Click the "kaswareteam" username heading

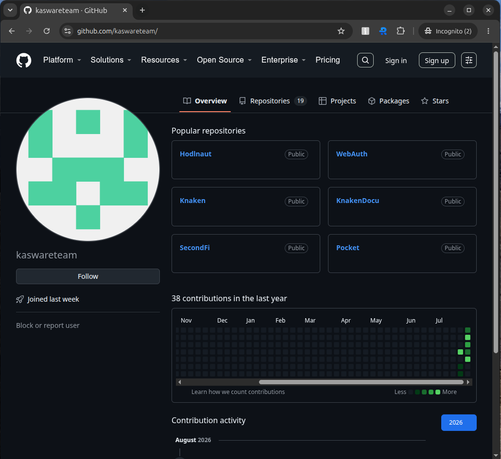click(x=47, y=255)
